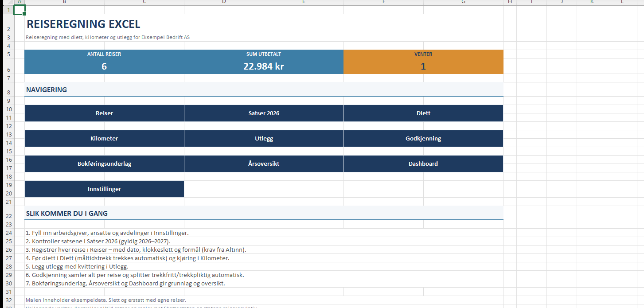The width and height of the screenshot is (644, 308).
Task: Click step 4 about Før diett i Diett
Action: tap(128, 258)
